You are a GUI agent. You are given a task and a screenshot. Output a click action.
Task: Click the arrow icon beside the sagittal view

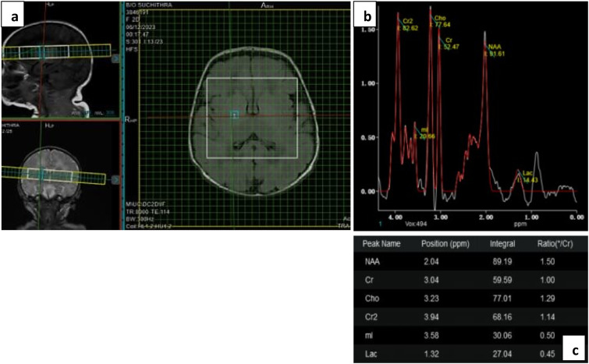coord(116,58)
